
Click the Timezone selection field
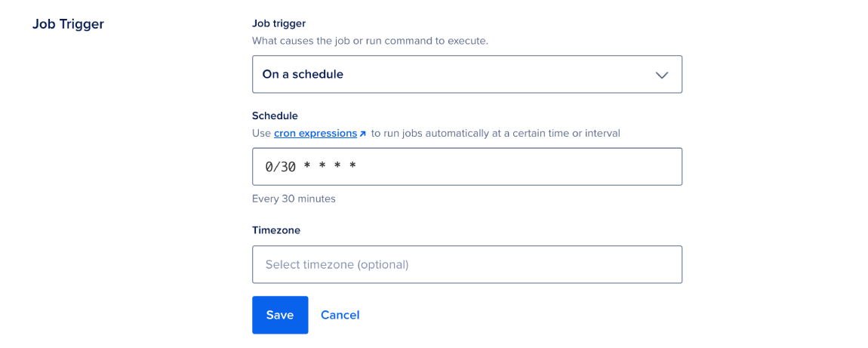click(x=466, y=264)
